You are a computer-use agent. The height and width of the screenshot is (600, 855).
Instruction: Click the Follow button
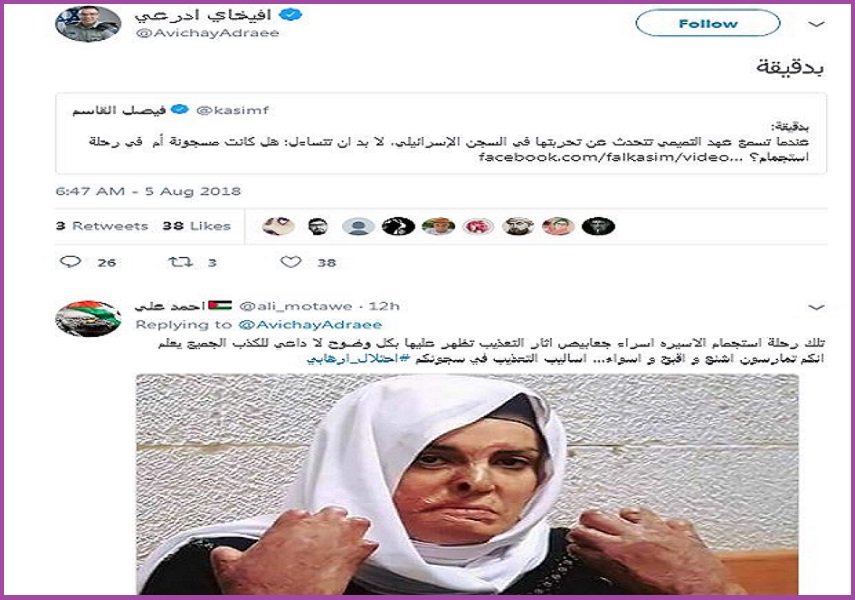pos(708,23)
